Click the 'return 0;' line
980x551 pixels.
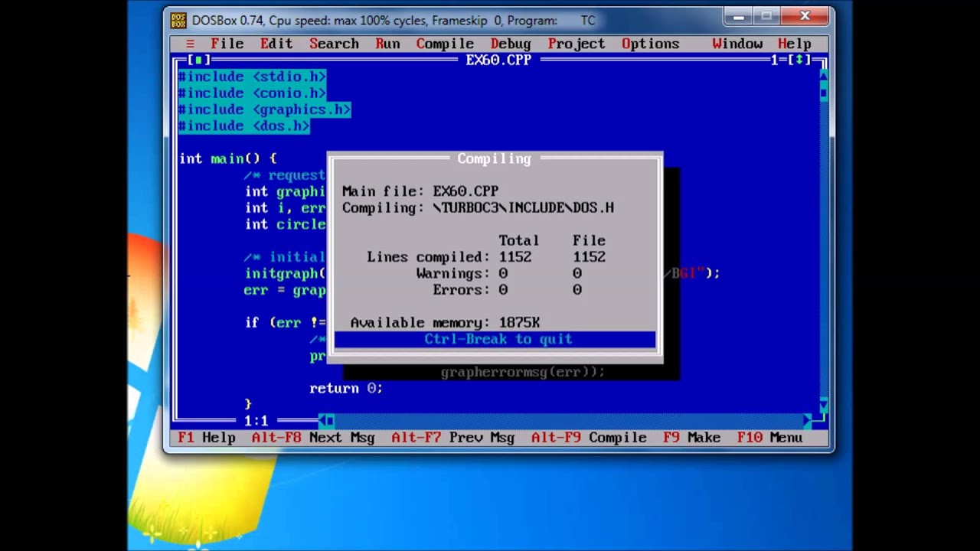coord(345,388)
